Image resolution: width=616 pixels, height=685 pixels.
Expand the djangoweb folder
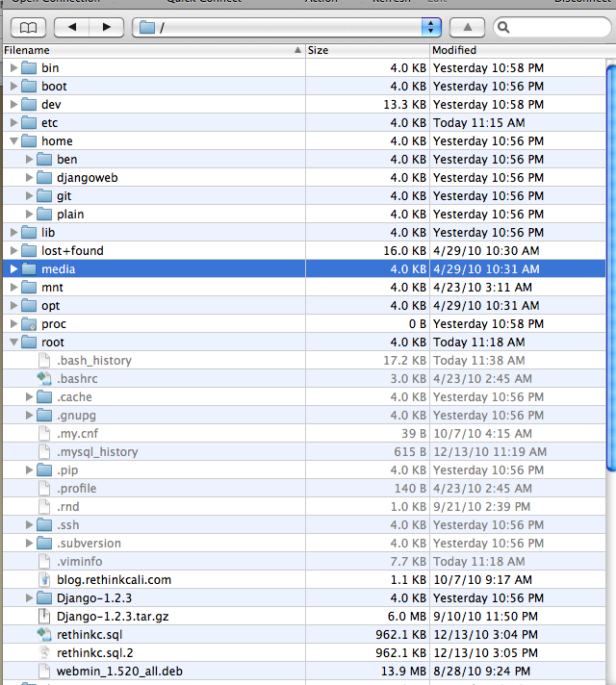[30, 178]
